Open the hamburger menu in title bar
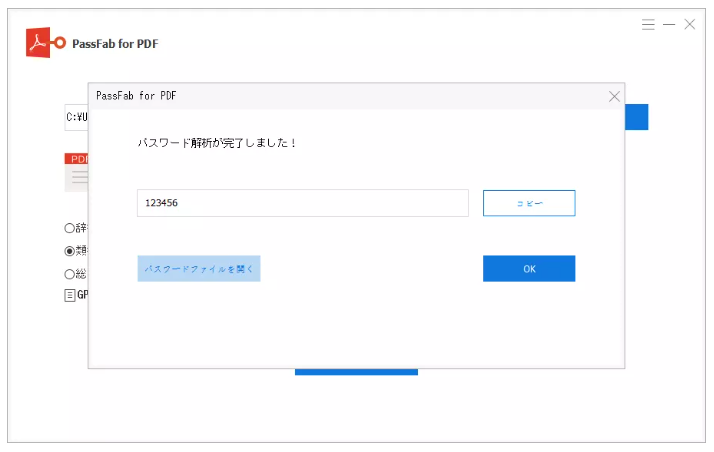 tap(648, 24)
